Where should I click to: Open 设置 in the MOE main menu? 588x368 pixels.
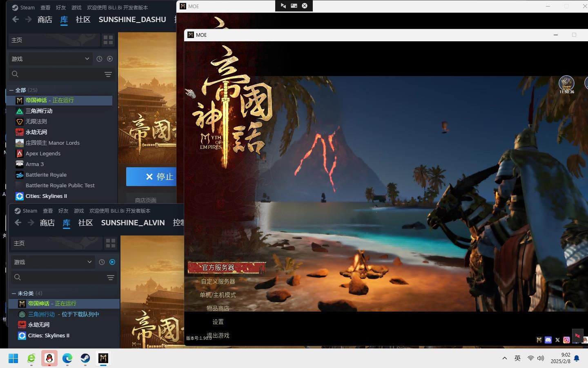(x=218, y=322)
